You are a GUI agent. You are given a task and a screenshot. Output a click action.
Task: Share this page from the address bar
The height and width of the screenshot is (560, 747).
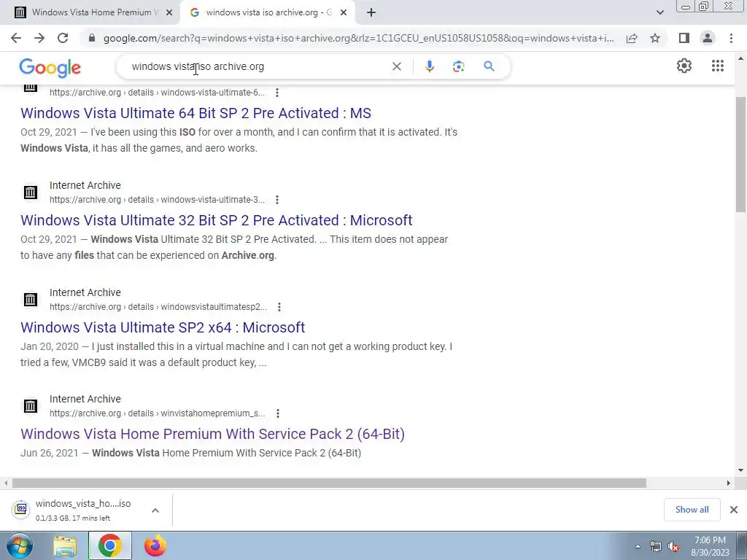pos(632,38)
